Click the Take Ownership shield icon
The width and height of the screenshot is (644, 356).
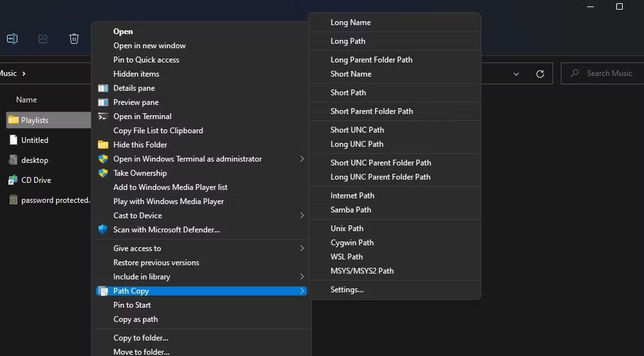(103, 173)
